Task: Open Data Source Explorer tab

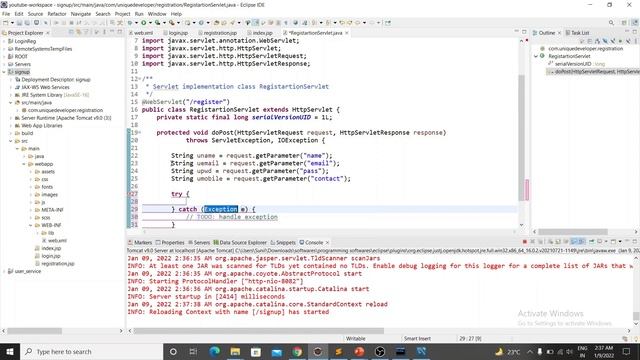Action: (240, 242)
